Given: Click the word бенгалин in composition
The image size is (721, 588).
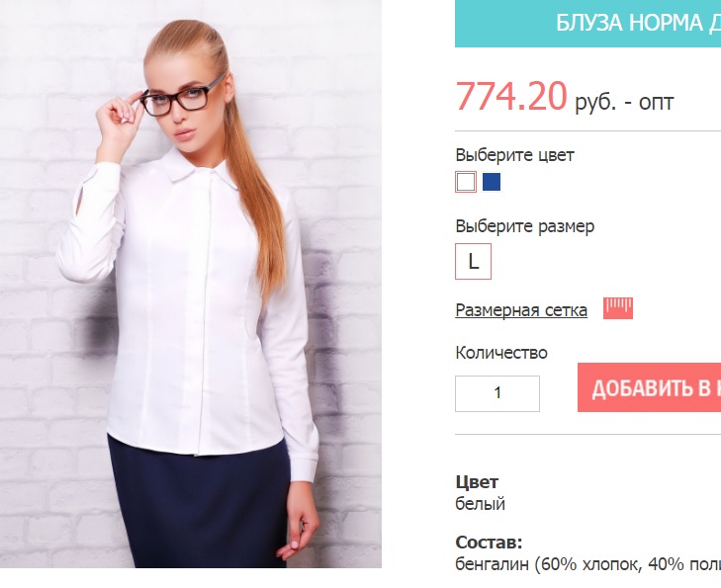Looking at the screenshot, I should click(492, 563).
